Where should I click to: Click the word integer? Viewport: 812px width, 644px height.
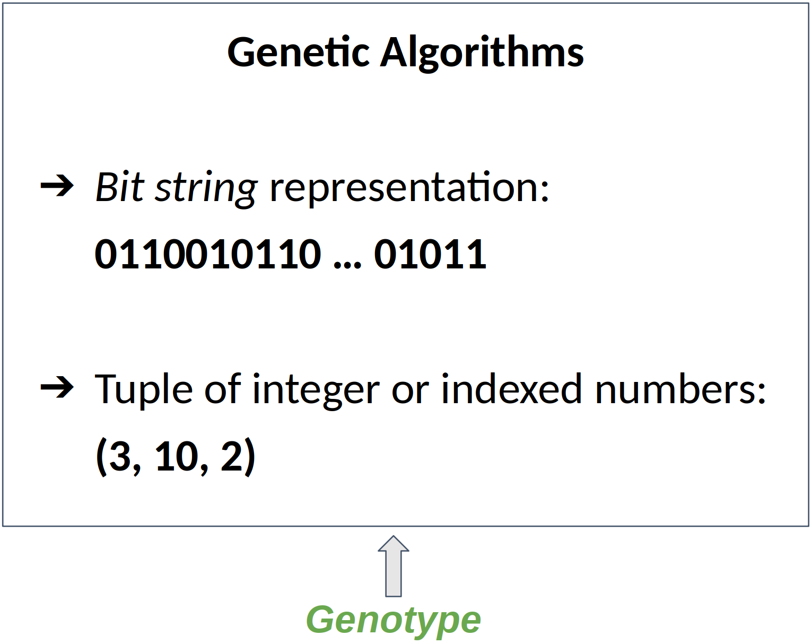click(316, 390)
